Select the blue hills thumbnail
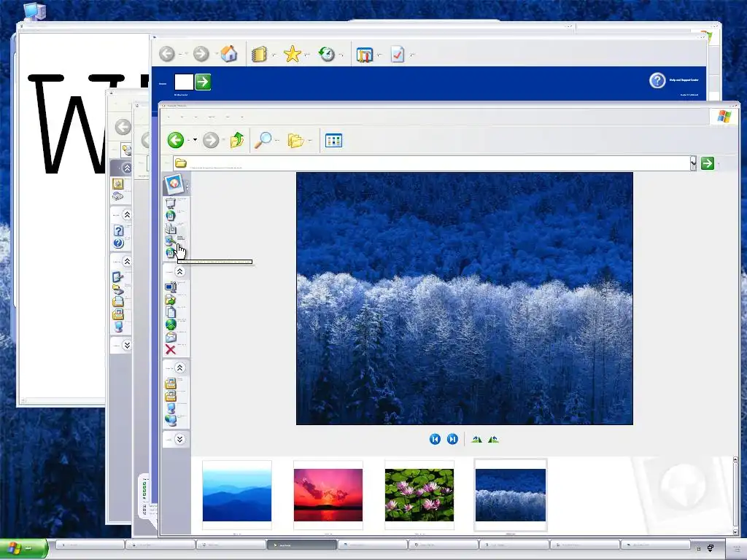The width and height of the screenshot is (747, 560). point(237,495)
